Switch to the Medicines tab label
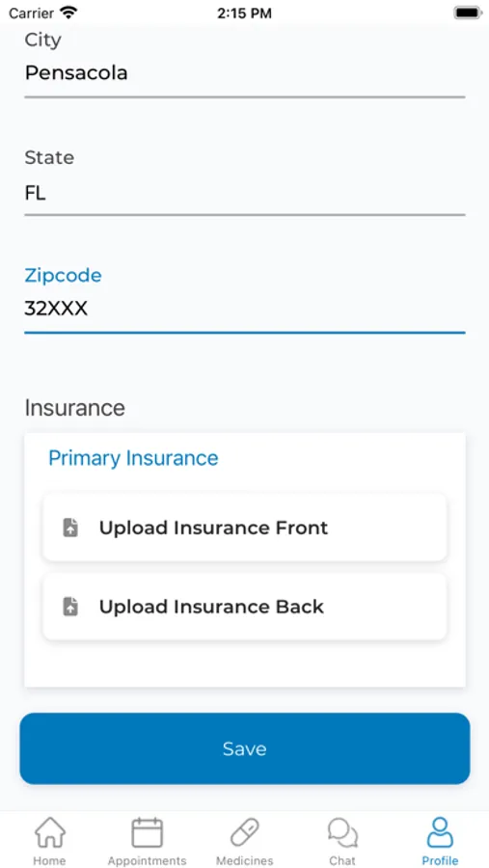 point(244,861)
